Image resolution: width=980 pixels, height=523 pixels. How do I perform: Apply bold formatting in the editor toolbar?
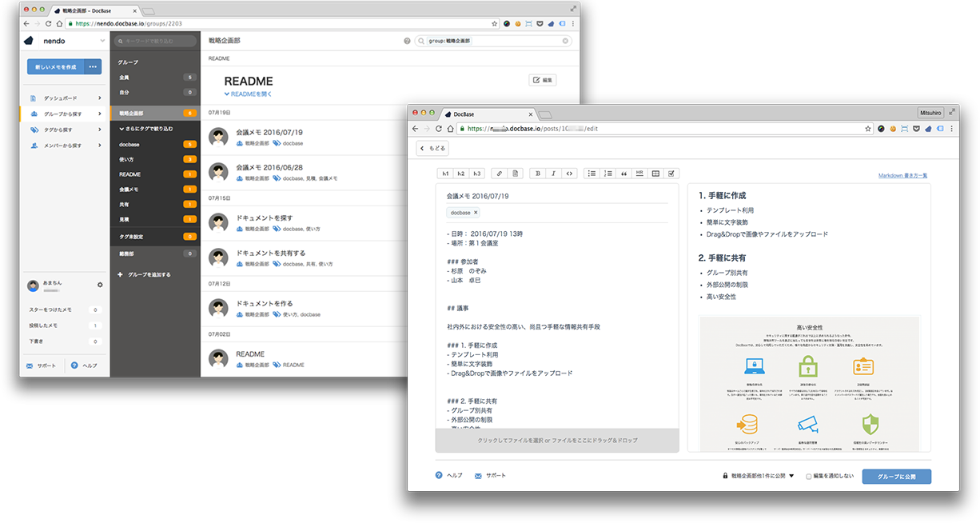coord(537,173)
